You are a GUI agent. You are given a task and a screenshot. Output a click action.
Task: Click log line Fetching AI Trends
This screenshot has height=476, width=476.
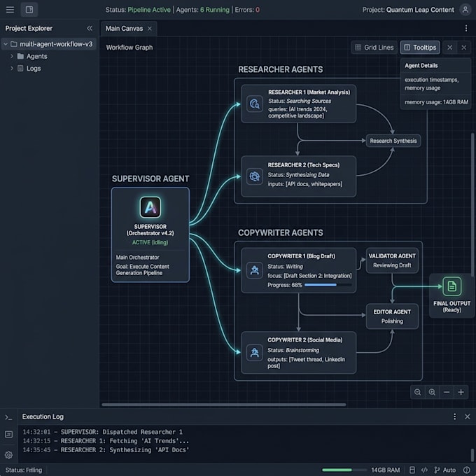click(106, 441)
